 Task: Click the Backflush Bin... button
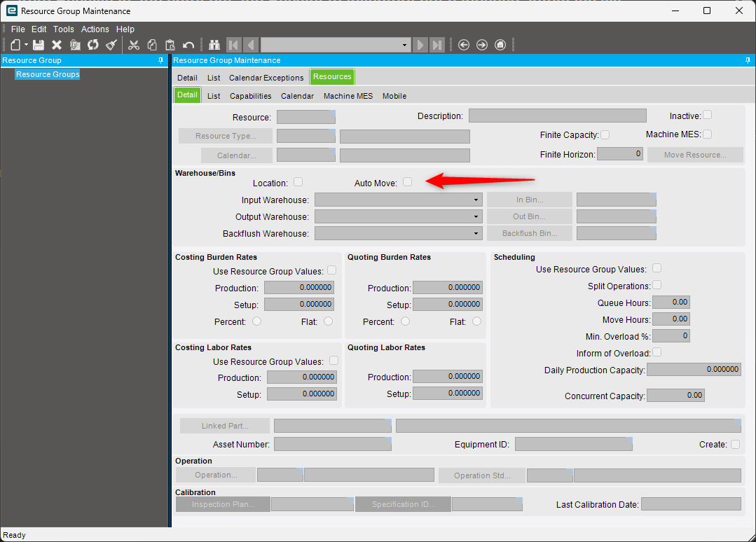[530, 233]
